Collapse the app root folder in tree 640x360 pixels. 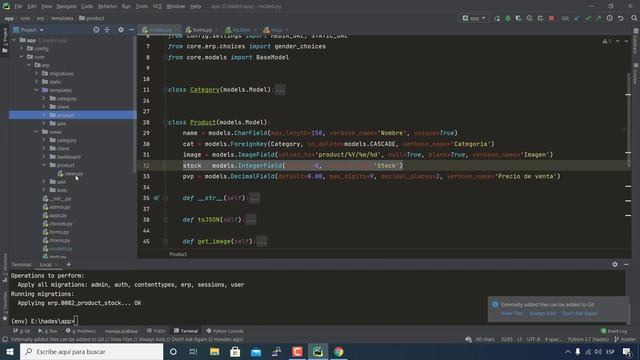click(14, 40)
